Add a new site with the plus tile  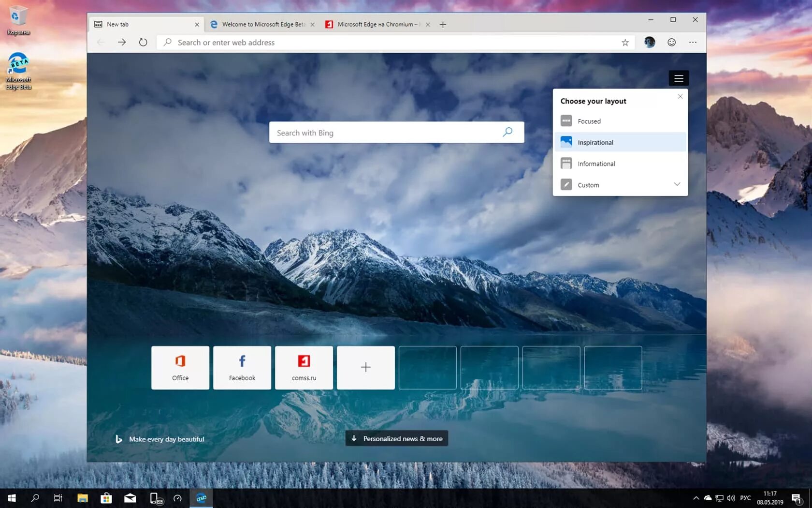coord(365,367)
